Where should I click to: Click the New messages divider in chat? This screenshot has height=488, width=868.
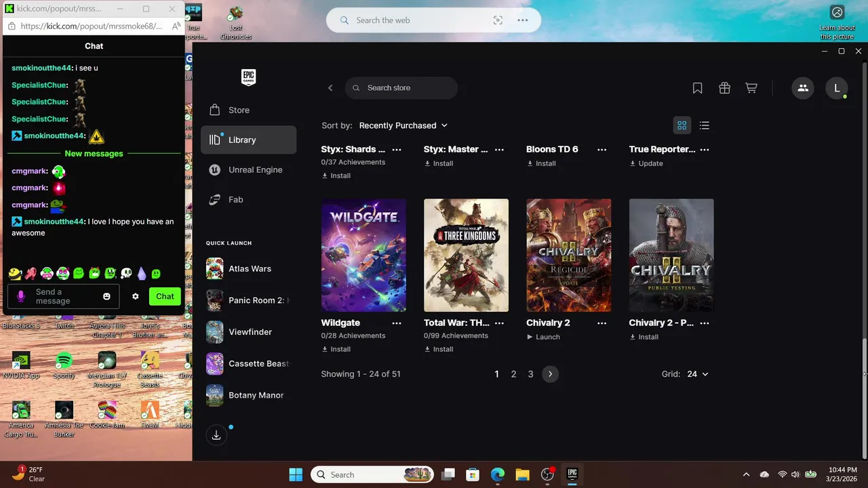pyautogui.click(x=94, y=154)
